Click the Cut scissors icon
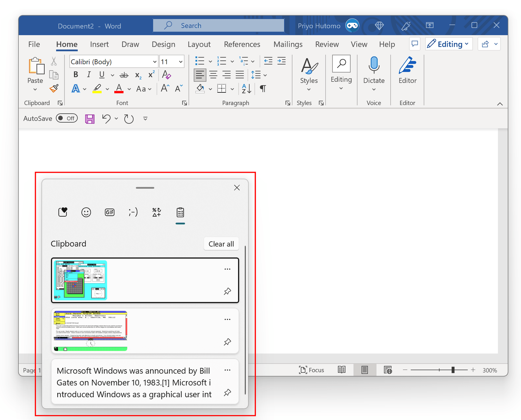The image size is (521, 420). click(x=54, y=61)
